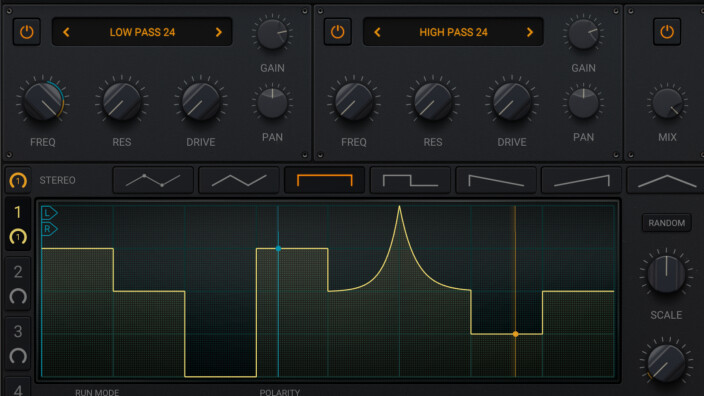
Task: Click the low pass filter GAIN knob
Action: pyautogui.click(x=272, y=34)
